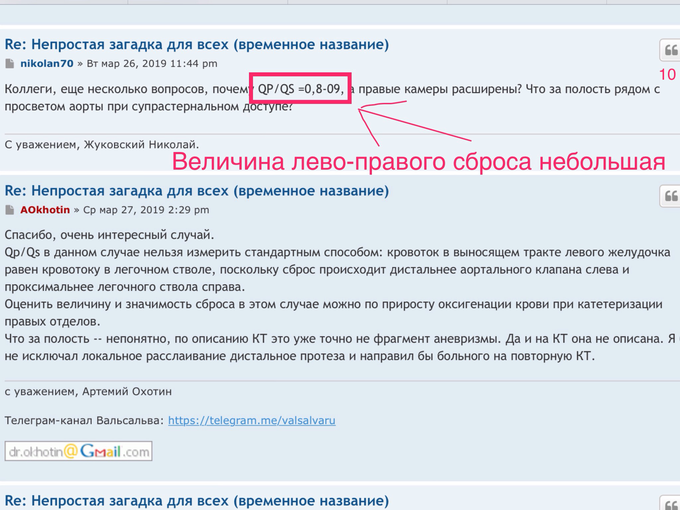
Task: Click the signature 'с уважением, Артемий Охотин'
Action: tap(88, 392)
